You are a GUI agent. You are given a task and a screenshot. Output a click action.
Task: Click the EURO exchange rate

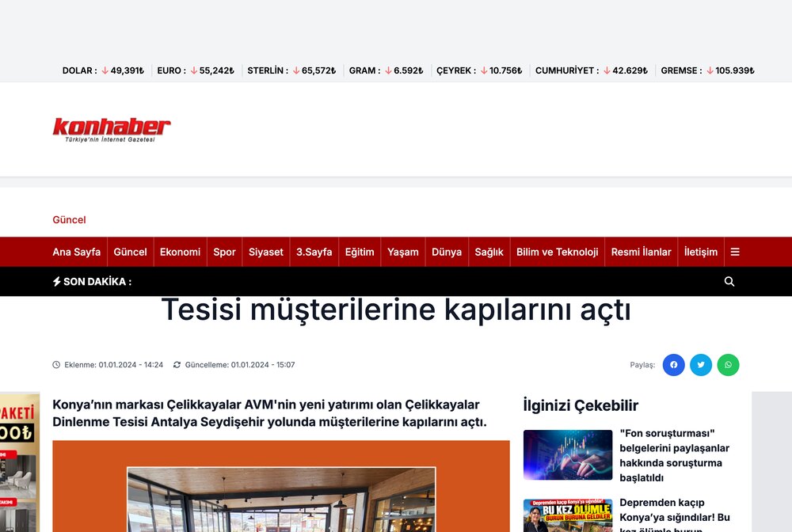click(196, 70)
